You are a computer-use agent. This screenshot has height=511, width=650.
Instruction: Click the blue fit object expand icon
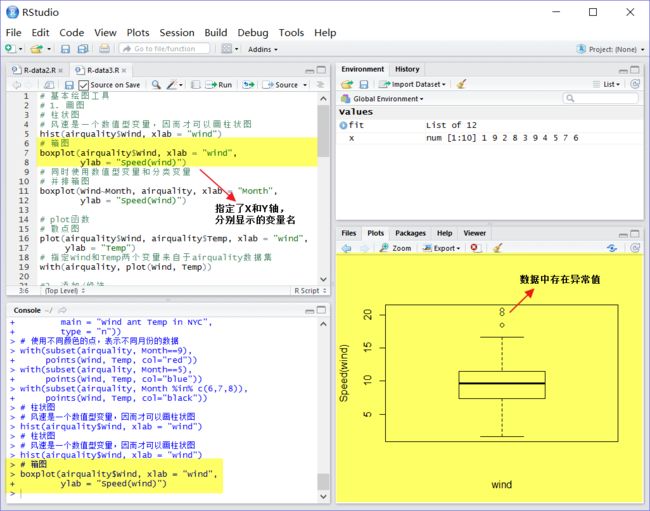point(343,125)
